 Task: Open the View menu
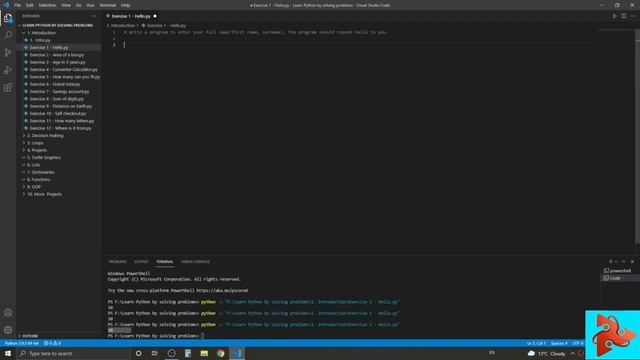66,5
